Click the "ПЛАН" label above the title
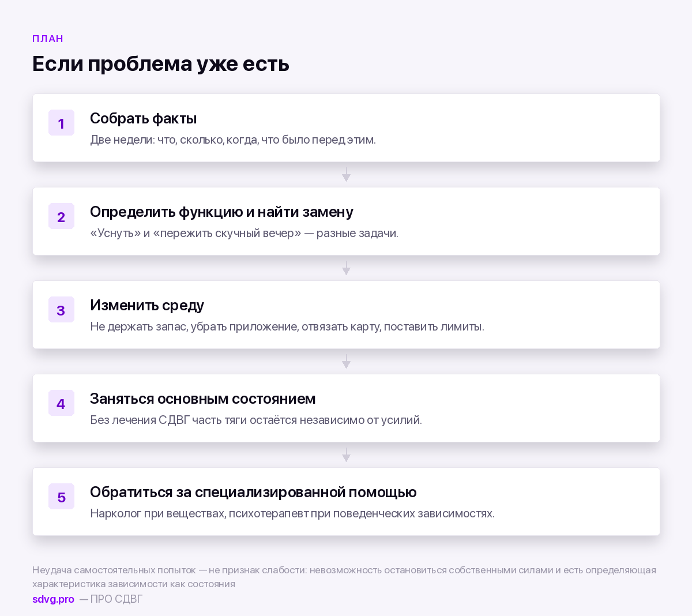Screen dimensions: 692x616 (48, 39)
